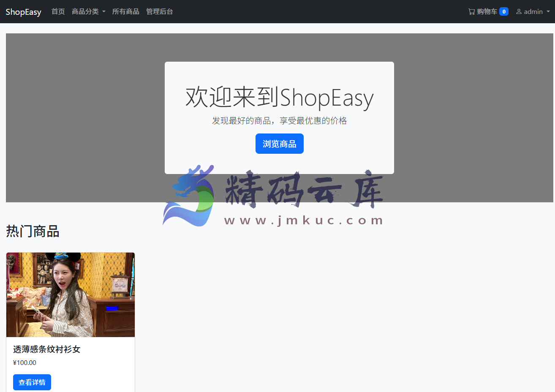
Task: Click the 热门商品 heading
Action: coord(33,231)
